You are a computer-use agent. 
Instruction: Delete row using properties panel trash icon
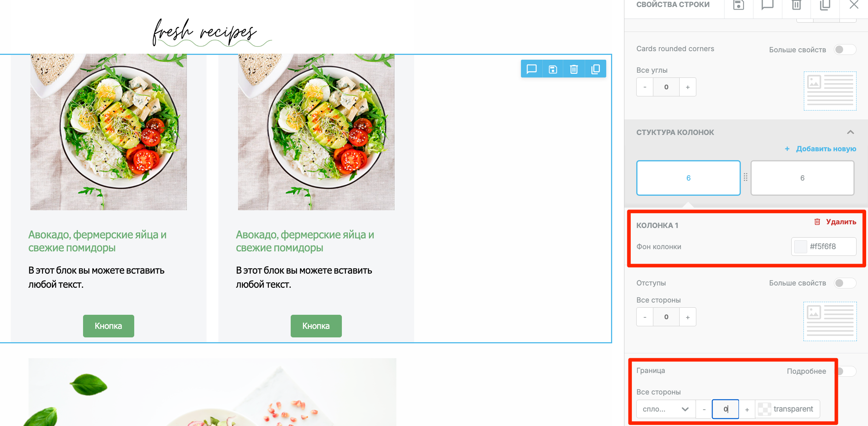click(796, 5)
